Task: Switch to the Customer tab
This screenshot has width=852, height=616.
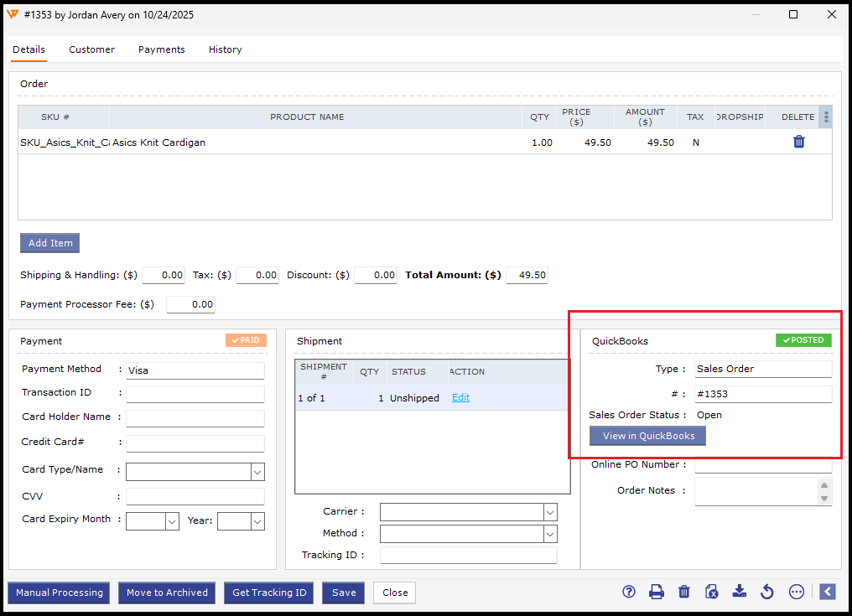Action: (x=91, y=49)
